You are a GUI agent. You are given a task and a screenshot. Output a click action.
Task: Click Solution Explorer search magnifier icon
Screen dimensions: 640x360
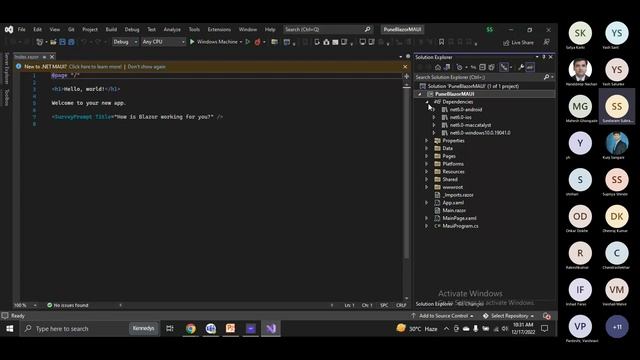point(547,77)
